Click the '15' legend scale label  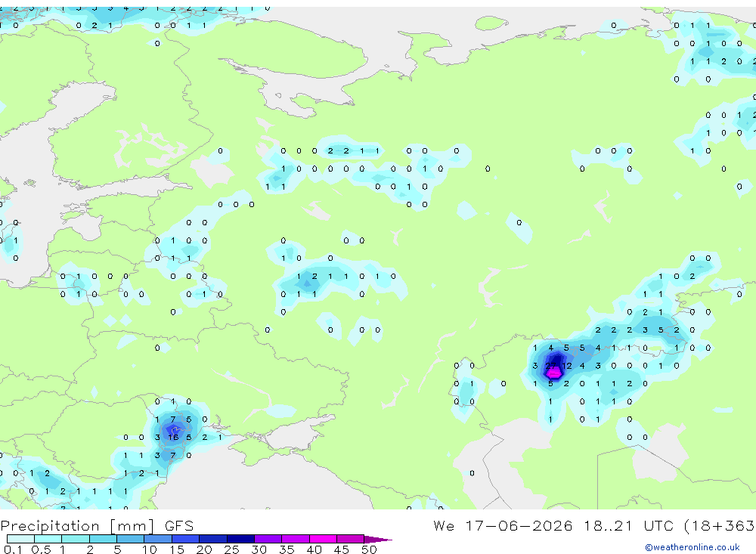tap(177, 549)
